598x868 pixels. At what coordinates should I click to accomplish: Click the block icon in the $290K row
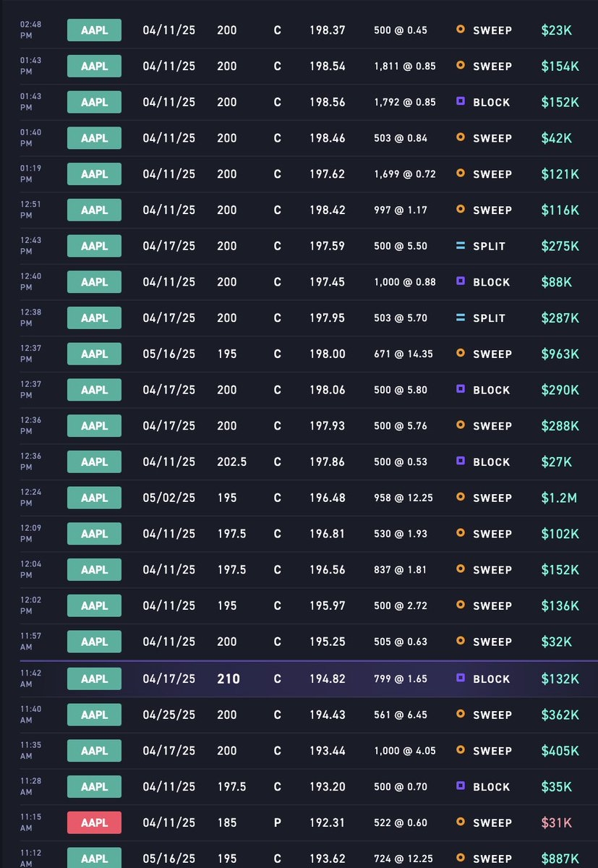[x=460, y=390]
